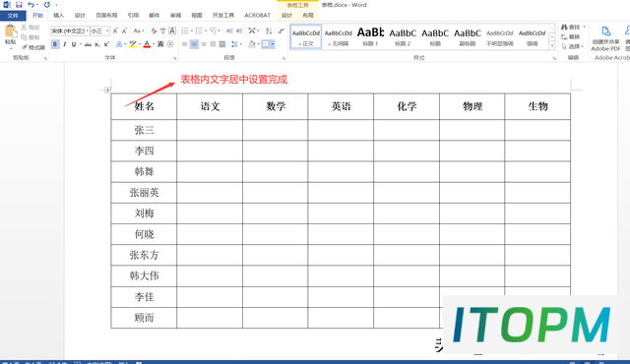Switch to the Insert (插入) tab
Screen dimensions: 630x364
tap(59, 16)
